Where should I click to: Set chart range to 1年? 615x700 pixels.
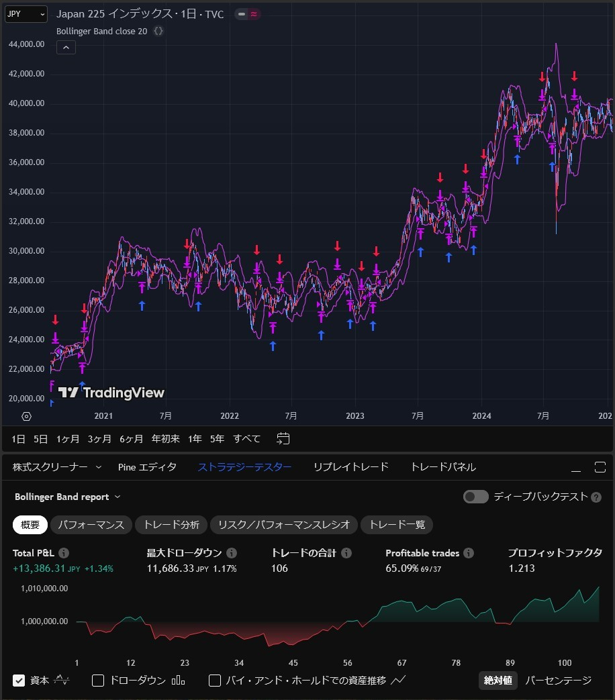point(195,438)
